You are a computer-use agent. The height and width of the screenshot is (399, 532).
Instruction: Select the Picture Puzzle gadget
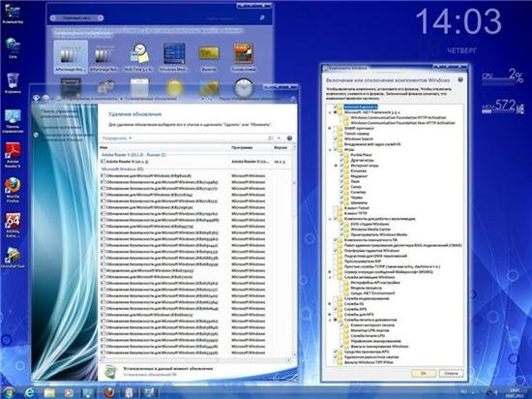point(243,57)
